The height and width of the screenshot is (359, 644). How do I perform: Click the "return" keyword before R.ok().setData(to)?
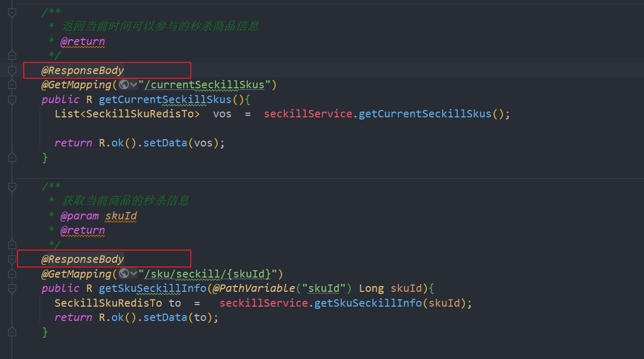[73, 317]
